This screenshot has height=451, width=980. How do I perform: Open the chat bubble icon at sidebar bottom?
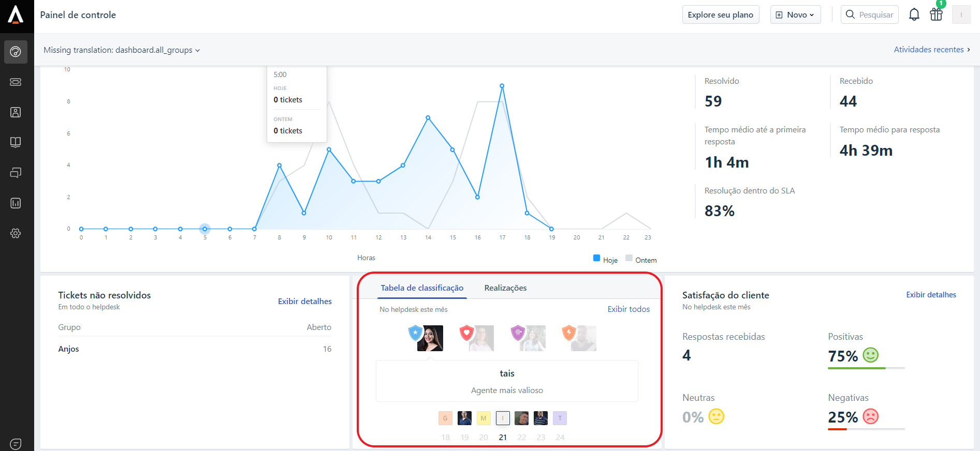click(16, 444)
